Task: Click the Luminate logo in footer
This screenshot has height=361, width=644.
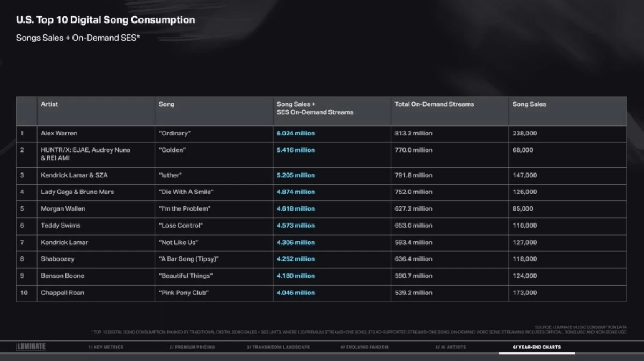Action: pyautogui.click(x=31, y=347)
